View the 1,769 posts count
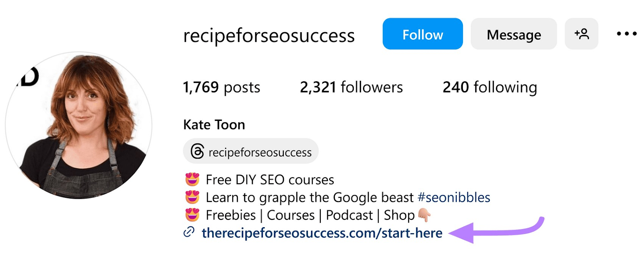 (x=221, y=87)
